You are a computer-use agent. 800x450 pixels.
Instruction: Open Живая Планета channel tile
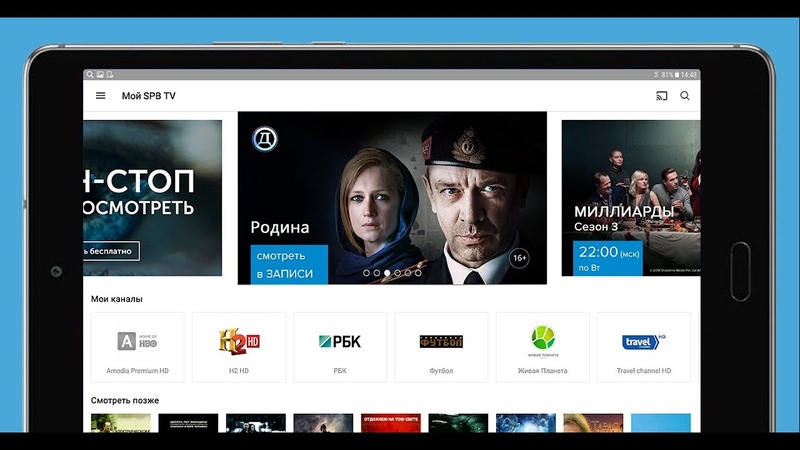click(542, 347)
